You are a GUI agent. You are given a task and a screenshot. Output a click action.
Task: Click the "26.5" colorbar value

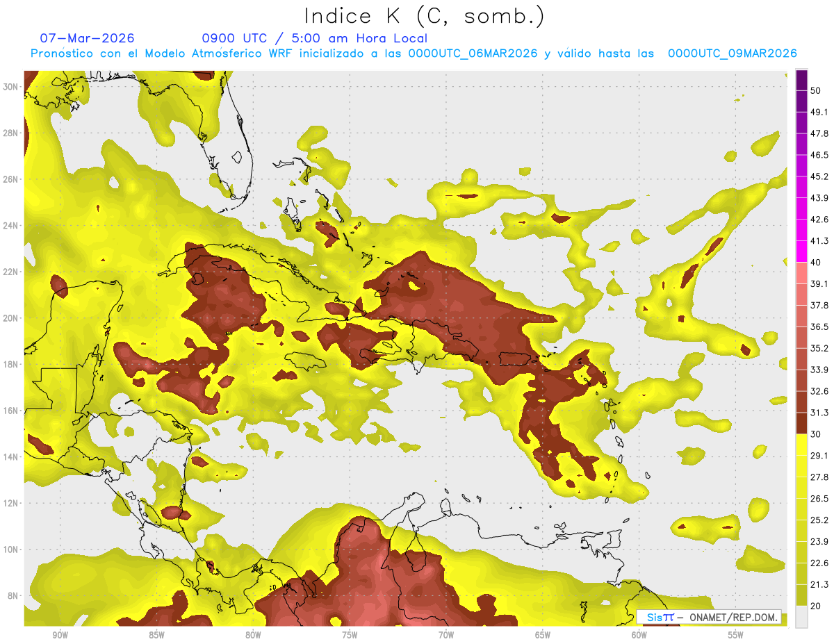[x=819, y=498]
